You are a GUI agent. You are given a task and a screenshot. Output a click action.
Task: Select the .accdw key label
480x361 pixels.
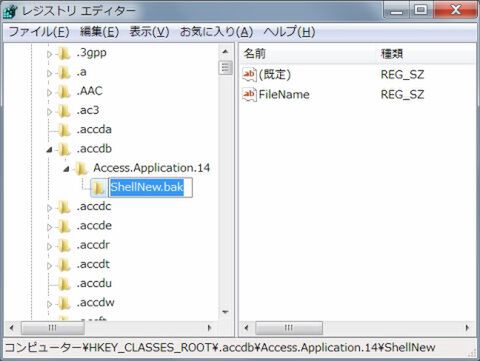click(x=95, y=303)
